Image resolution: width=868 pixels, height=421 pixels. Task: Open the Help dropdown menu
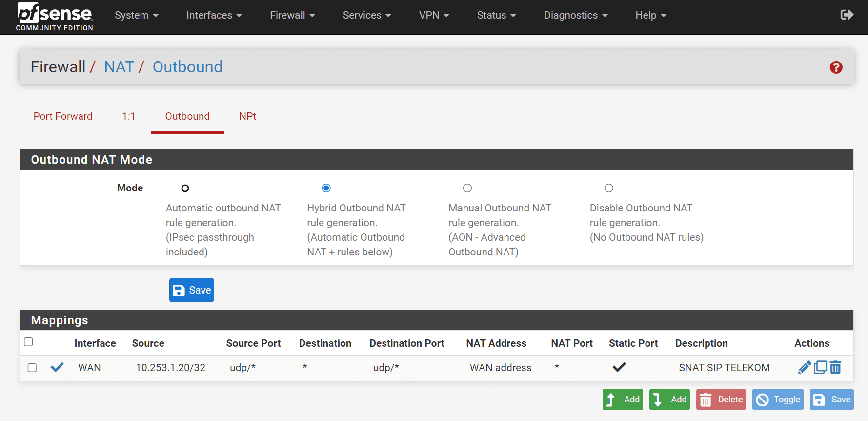point(651,15)
